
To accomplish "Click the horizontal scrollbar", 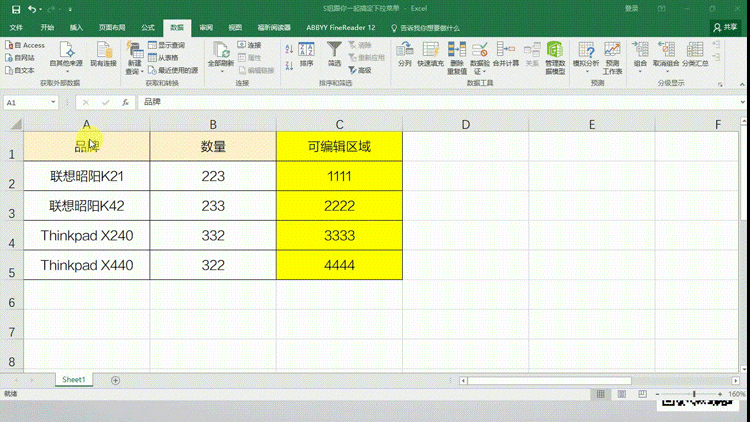I will pyautogui.click(x=549, y=381).
